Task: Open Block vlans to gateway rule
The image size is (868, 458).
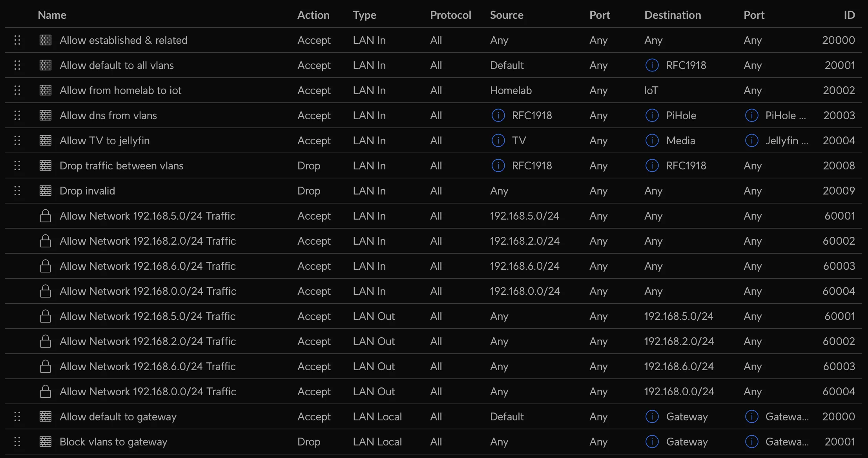Action: coord(433,442)
